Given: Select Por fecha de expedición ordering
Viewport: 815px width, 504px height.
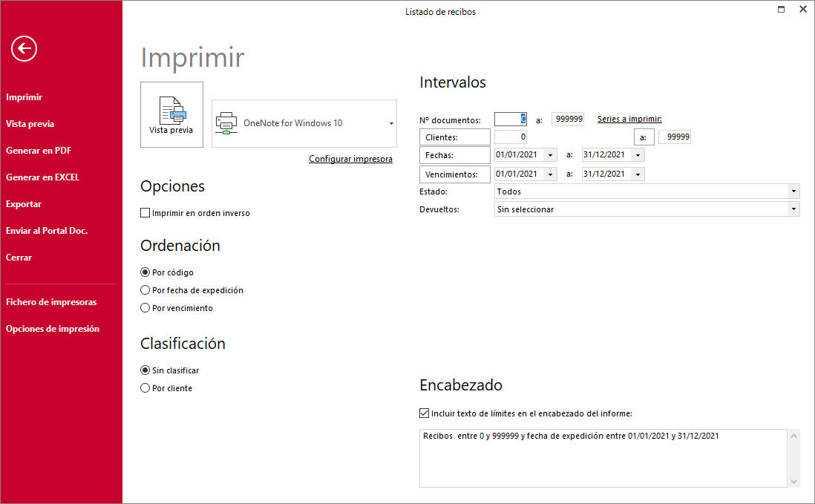Looking at the screenshot, I should click(145, 290).
